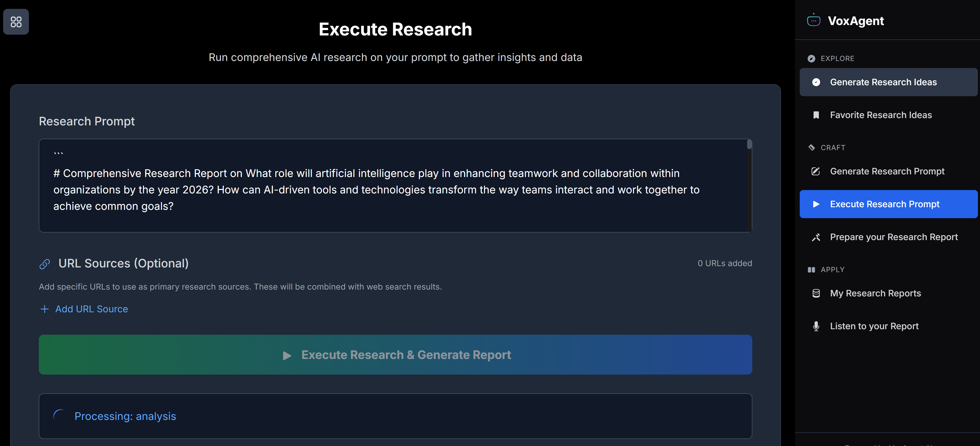Click the microphone icon beside Listen to your Report
980x446 pixels.
pos(816,326)
